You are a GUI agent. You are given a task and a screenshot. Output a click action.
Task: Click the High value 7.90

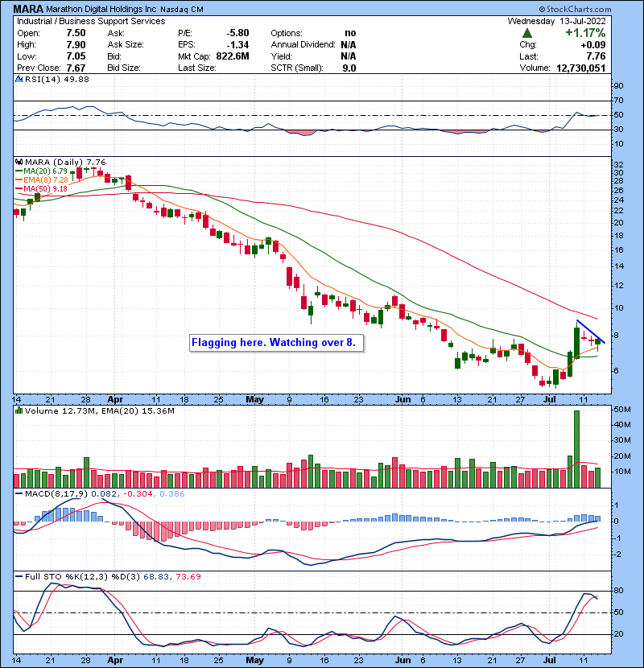76,45
